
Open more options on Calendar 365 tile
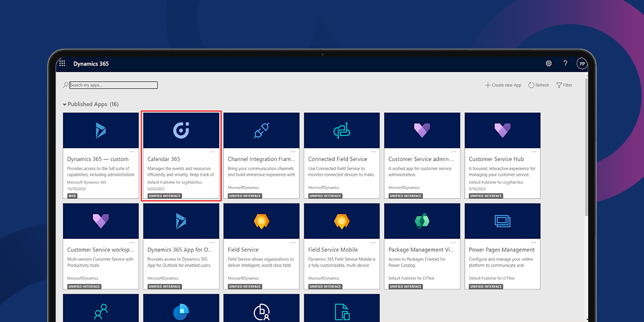point(212,152)
